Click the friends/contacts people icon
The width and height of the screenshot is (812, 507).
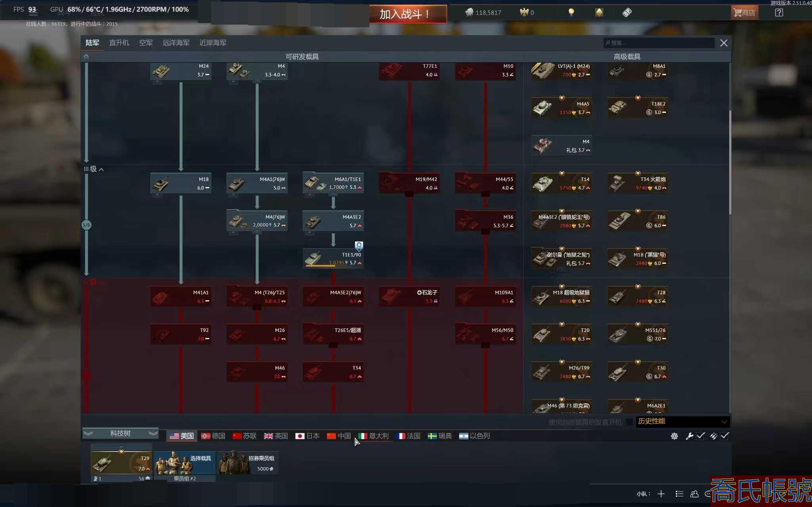tap(694, 494)
